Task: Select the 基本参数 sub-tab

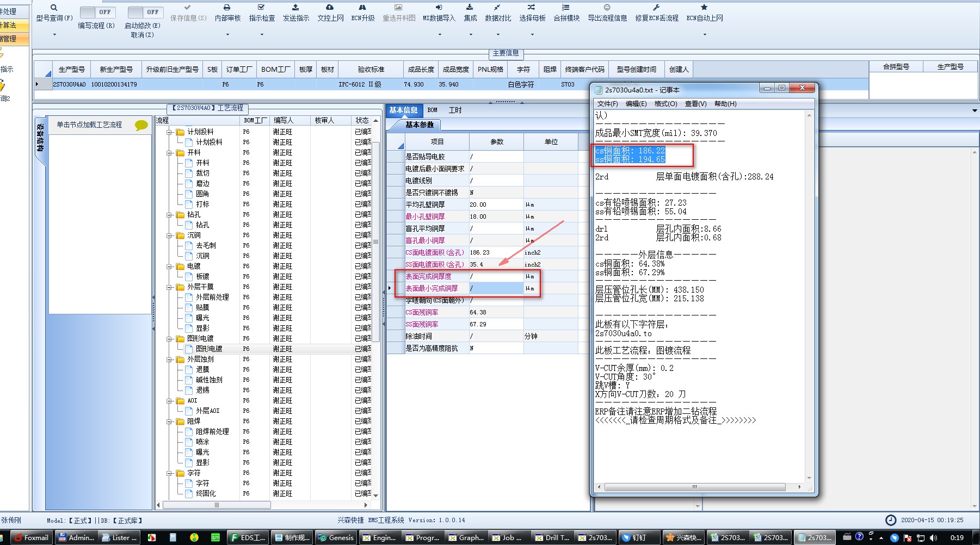Action: coord(419,125)
